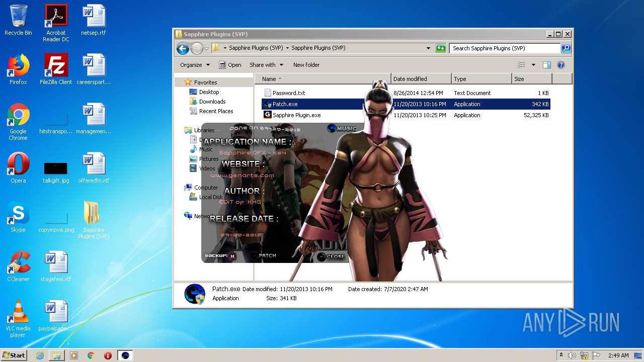Sort by Date modified column
644x362 pixels.
pyautogui.click(x=421, y=79)
